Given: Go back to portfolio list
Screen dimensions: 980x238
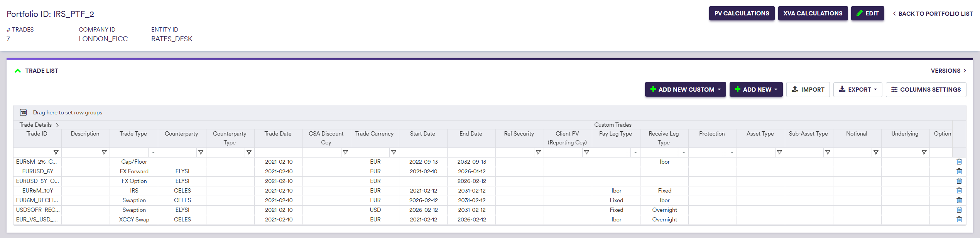Looking at the screenshot, I should click(933, 14).
